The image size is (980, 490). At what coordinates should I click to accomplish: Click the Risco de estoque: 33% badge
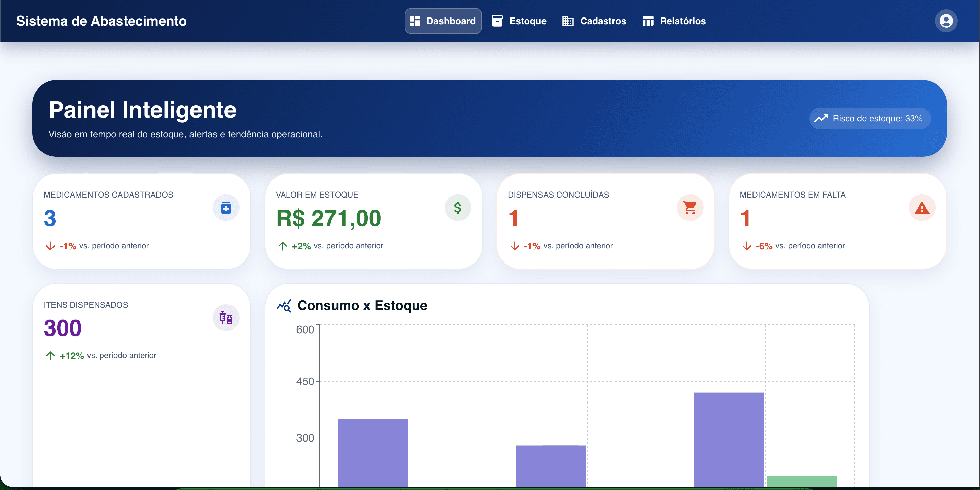(870, 119)
